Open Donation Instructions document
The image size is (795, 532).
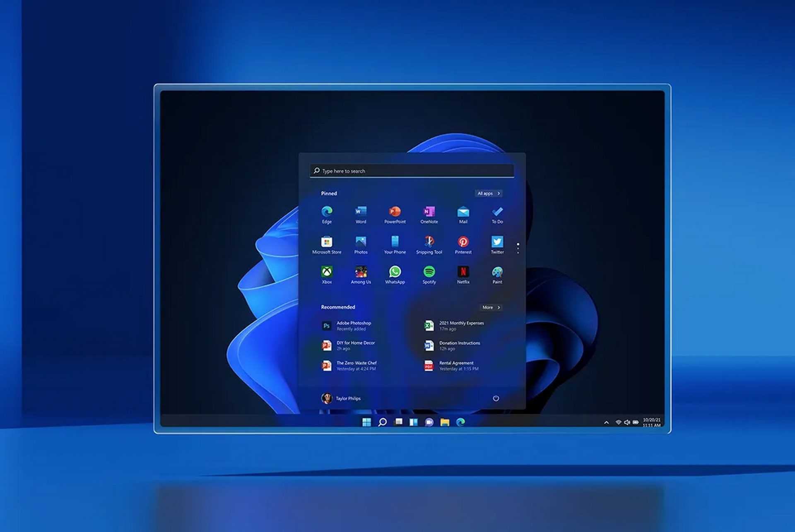(452, 346)
